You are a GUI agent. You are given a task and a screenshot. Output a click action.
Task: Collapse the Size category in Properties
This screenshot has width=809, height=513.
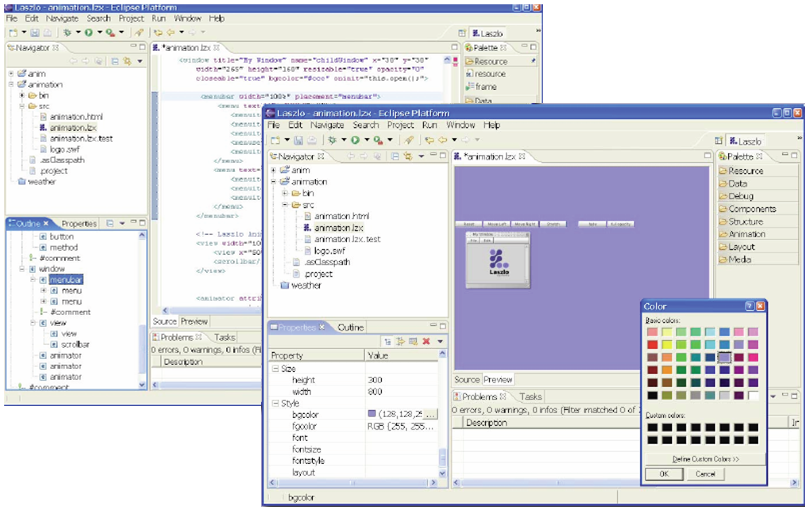coord(276,369)
